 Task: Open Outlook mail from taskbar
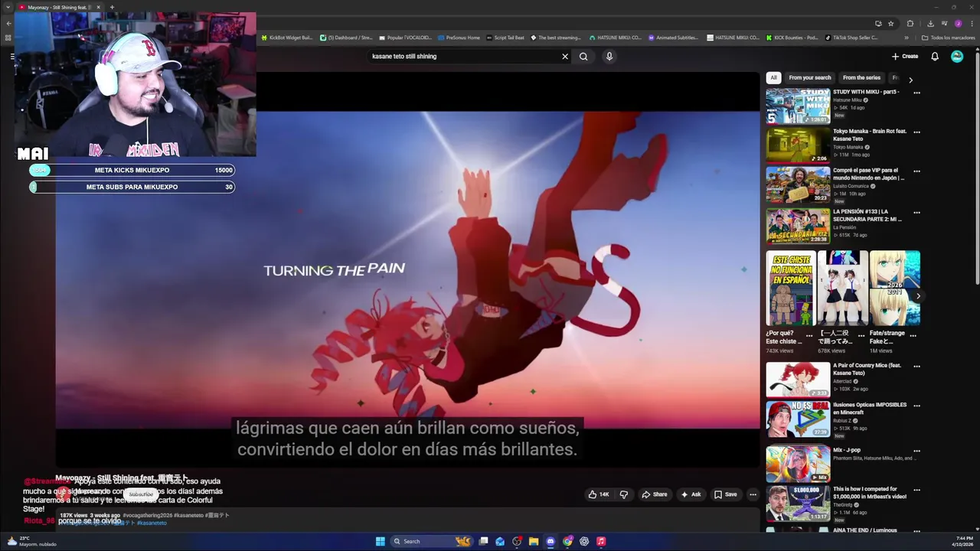pos(500,541)
